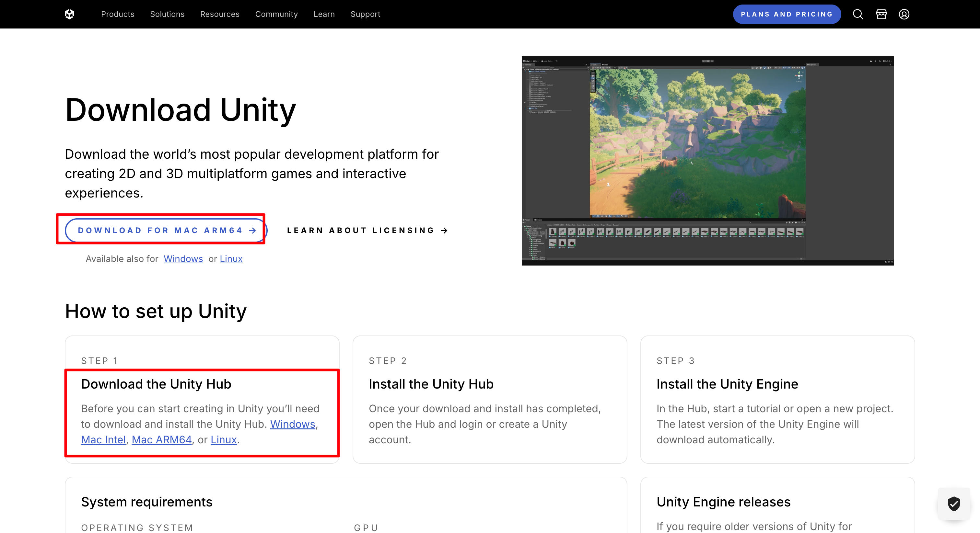Click the GPU label
Viewport: 980px width, 533px height.
click(x=366, y=528)
